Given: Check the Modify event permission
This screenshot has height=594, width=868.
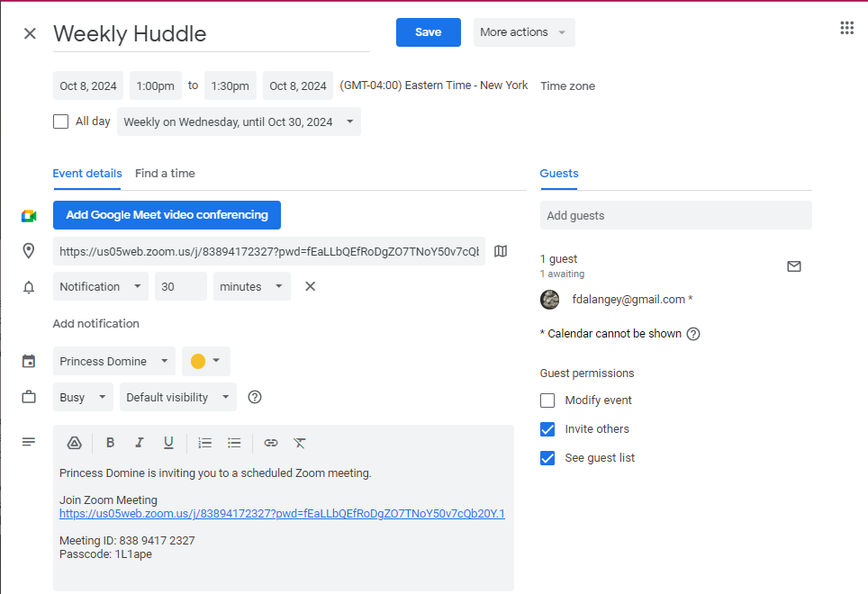Looking at the screenshot, I should [x=547, y=400].
